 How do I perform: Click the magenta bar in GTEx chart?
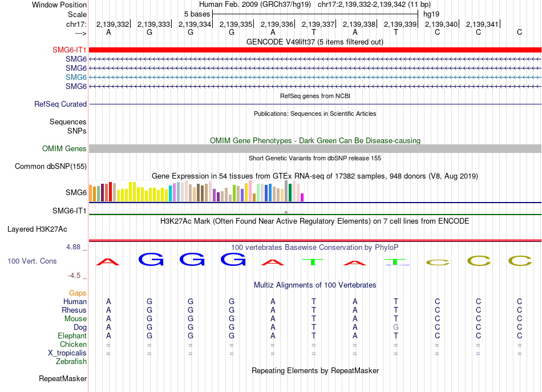302,197
